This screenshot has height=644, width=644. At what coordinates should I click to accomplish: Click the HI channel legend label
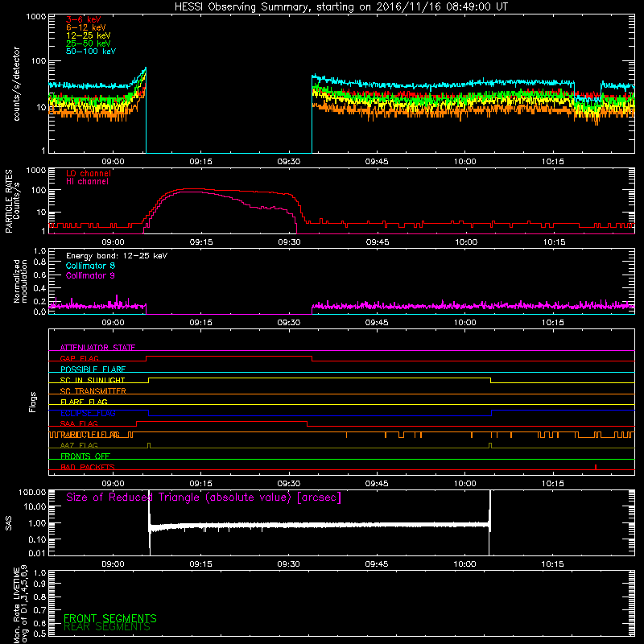click(x=88, y=182)
